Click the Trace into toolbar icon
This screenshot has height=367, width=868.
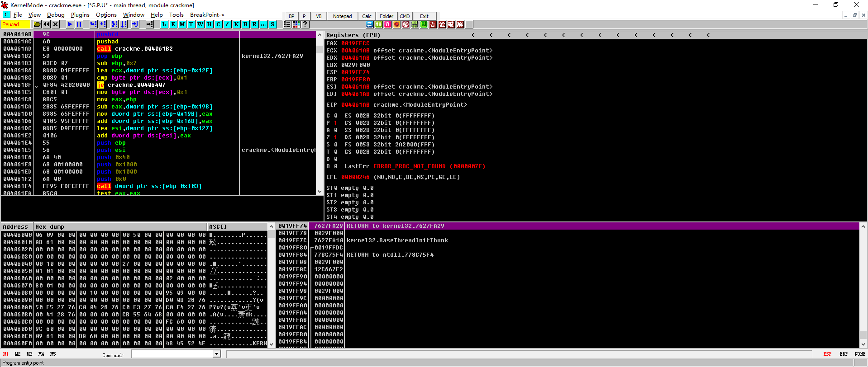click(x=114, y=24)
